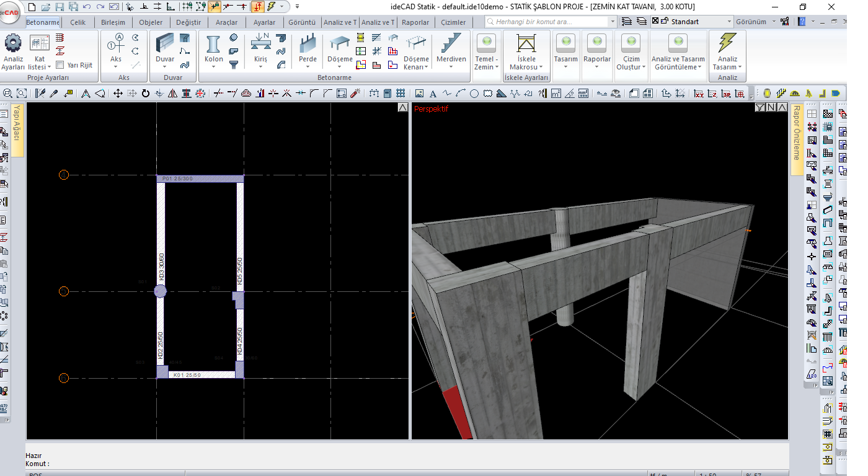Toggle the Çizim Oluştur green indicator
This screenshot has width=868, height=476.
click(631, 42)
